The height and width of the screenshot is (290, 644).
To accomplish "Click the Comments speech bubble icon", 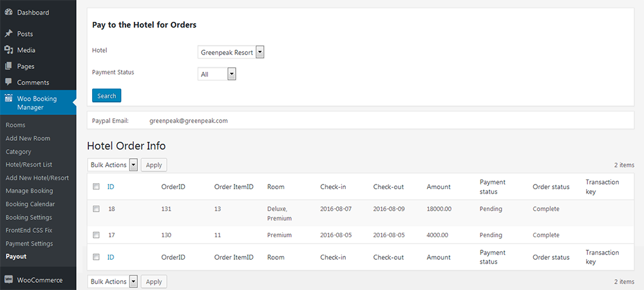I will coord(8,82).
